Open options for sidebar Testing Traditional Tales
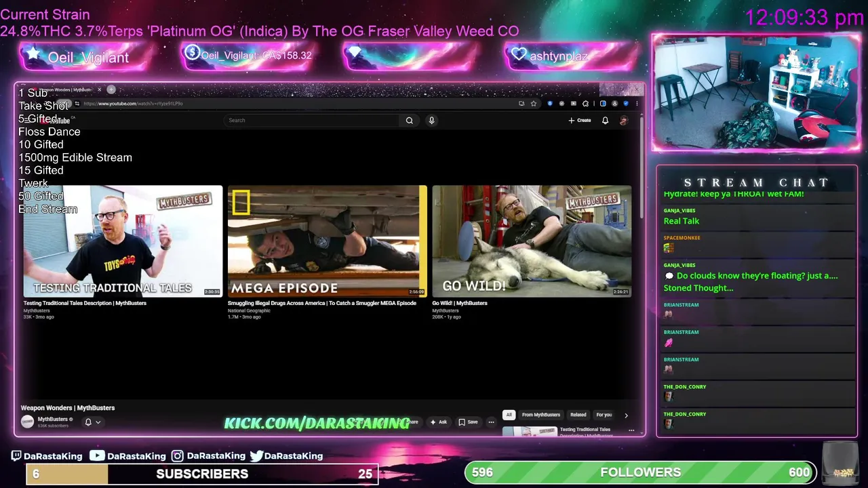 [x=631, y=430]
